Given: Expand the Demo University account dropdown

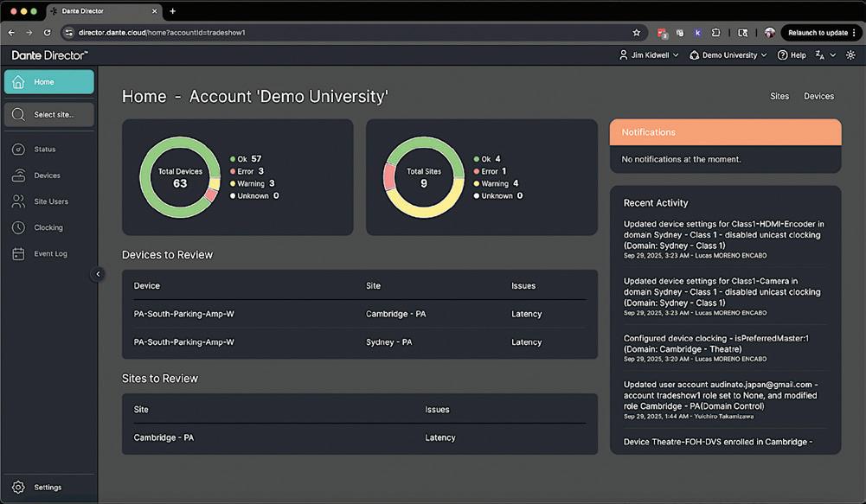Looking at the screenshot, I should 728,55.
